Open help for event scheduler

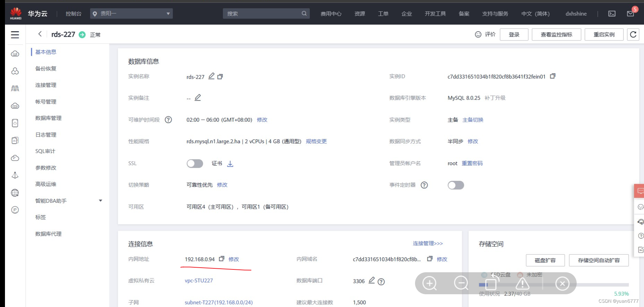pos(424,185)
